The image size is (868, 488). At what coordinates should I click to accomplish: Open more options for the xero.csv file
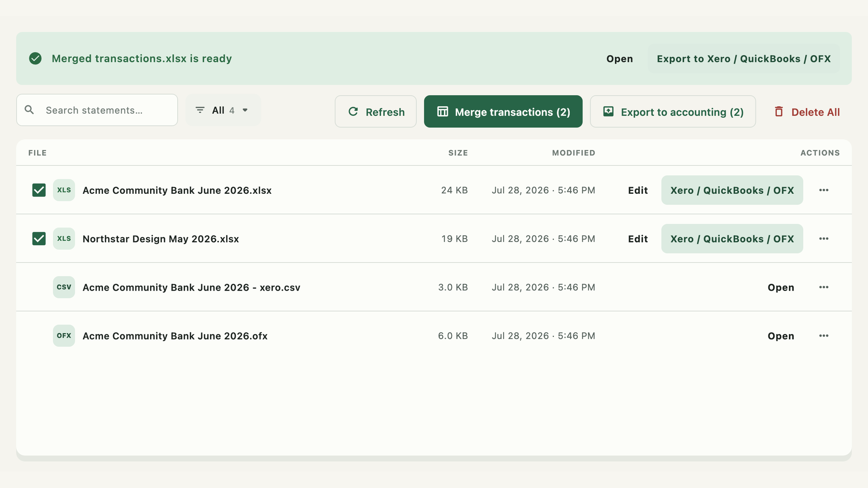[824, 287]
